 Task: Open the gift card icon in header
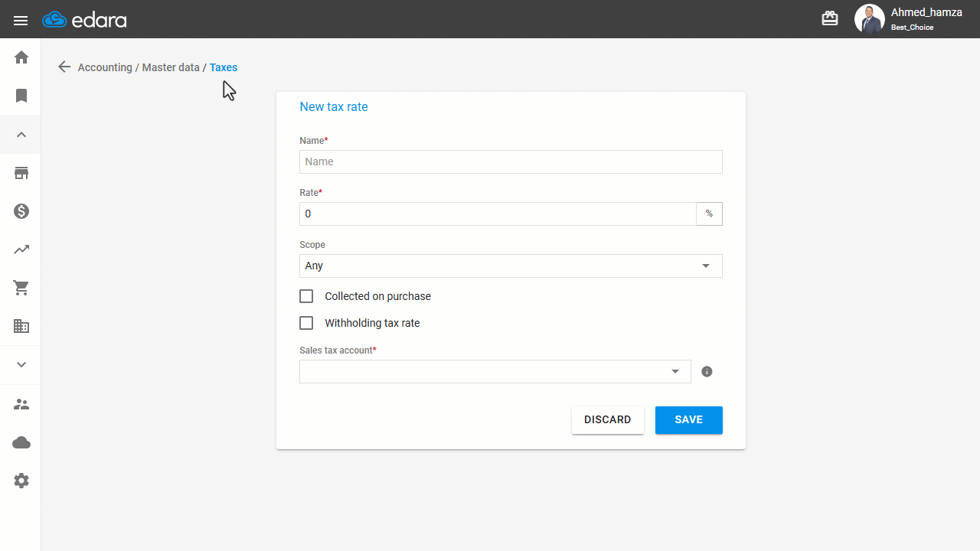click(830, 19)
